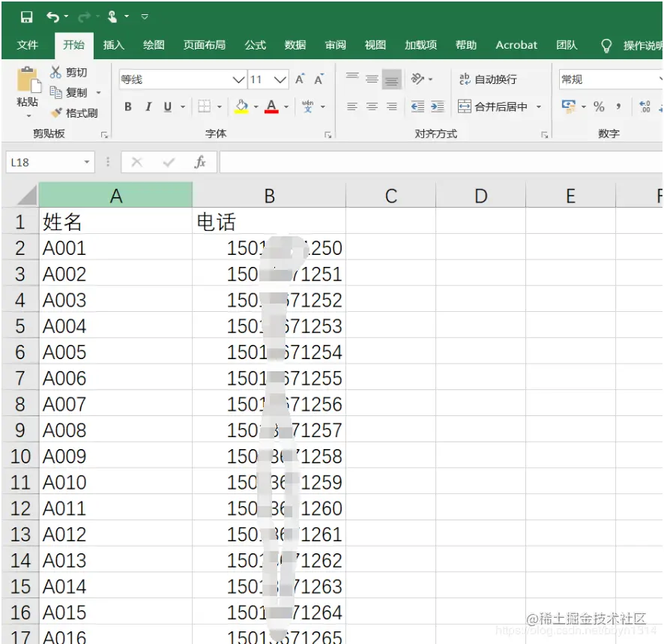Click the percent style icon
The image size is (664, 644).
tap(599, 106)
